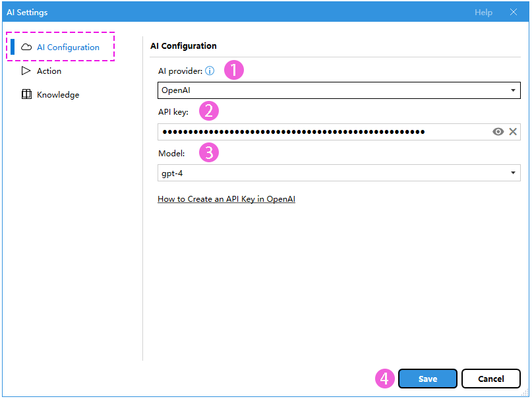The width and height of the screenshot is (532, 399).
Task: Reveal the API key using the eye icon
Action: tap(498, 132)
